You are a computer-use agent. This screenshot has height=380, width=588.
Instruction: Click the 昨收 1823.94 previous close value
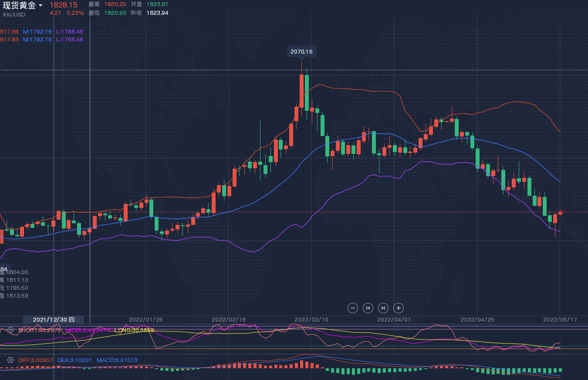(x=157, y=13)
